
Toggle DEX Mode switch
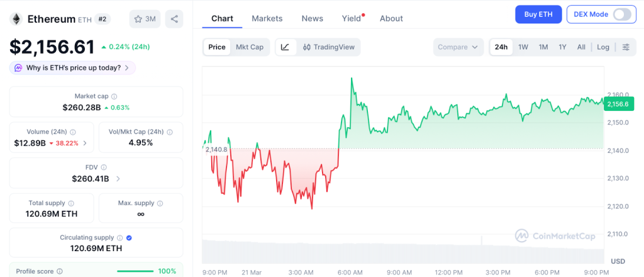click(x=621, y=14)
